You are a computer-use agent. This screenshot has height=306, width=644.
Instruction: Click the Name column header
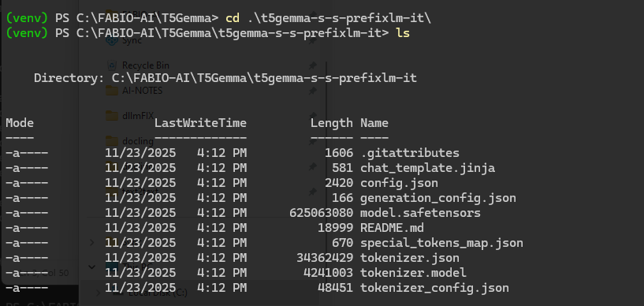[374, 123]
